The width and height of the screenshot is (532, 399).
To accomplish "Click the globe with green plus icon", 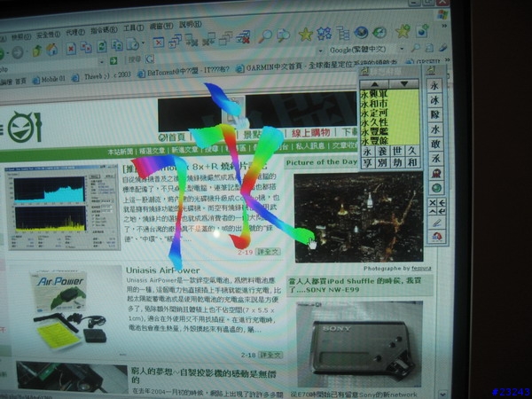I will pos(423,30).
